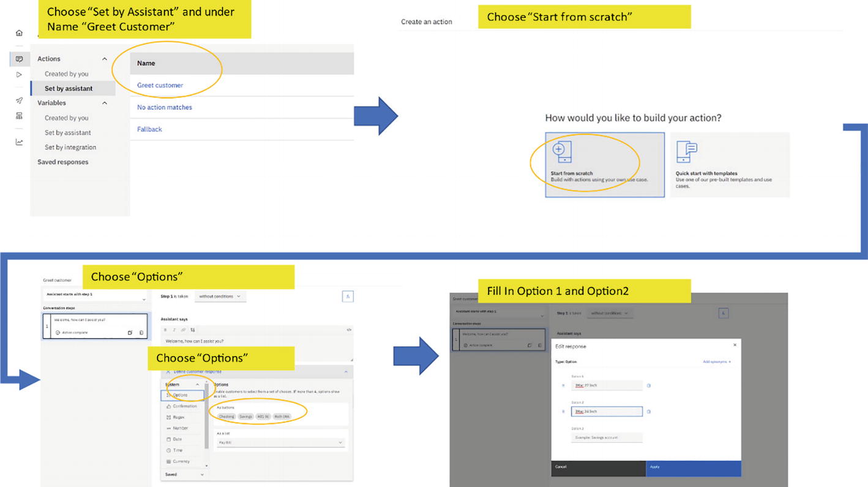
Task: Select 'Set by assistant' under Actions
Action: (x=69, y=88)
